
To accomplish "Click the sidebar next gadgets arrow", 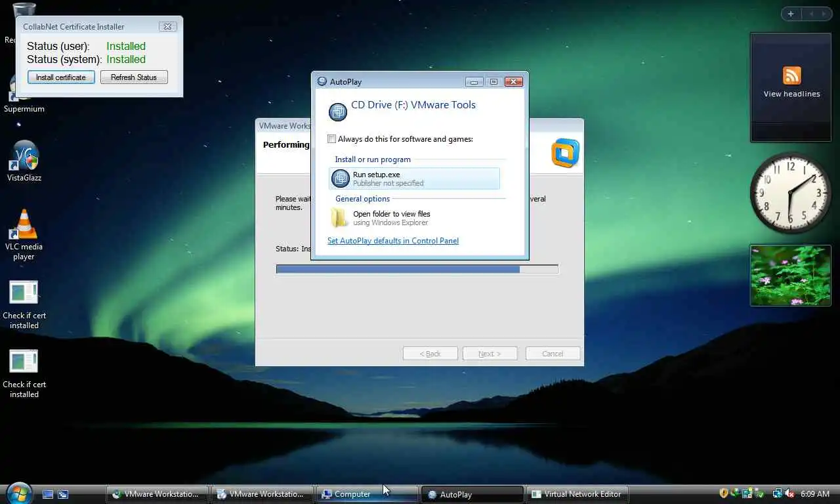I will click(x=824, y=14).
